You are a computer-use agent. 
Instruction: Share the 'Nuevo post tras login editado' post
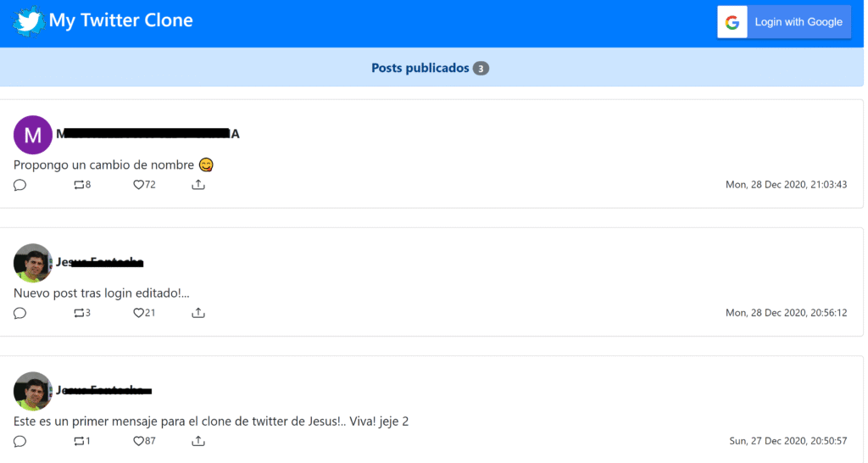point(198,313)
